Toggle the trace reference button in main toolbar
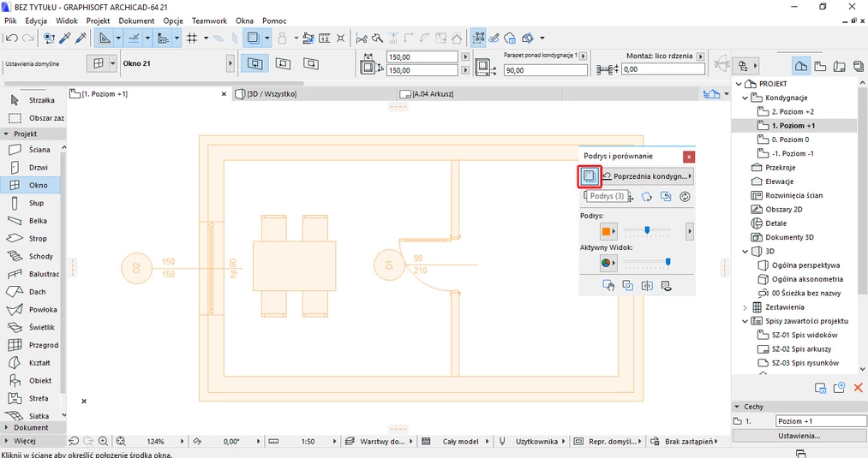868x458 pixels. tap(253, 39)
